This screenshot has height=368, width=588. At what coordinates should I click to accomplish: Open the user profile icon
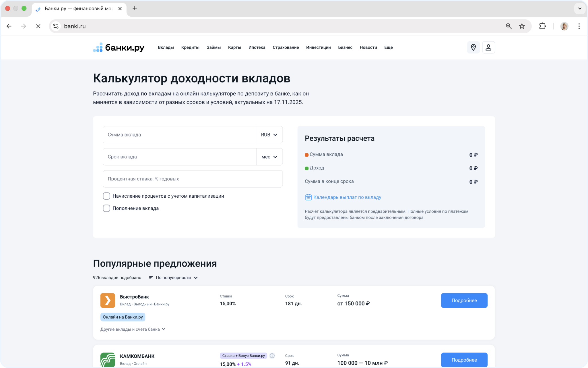[x=488, y=47]
